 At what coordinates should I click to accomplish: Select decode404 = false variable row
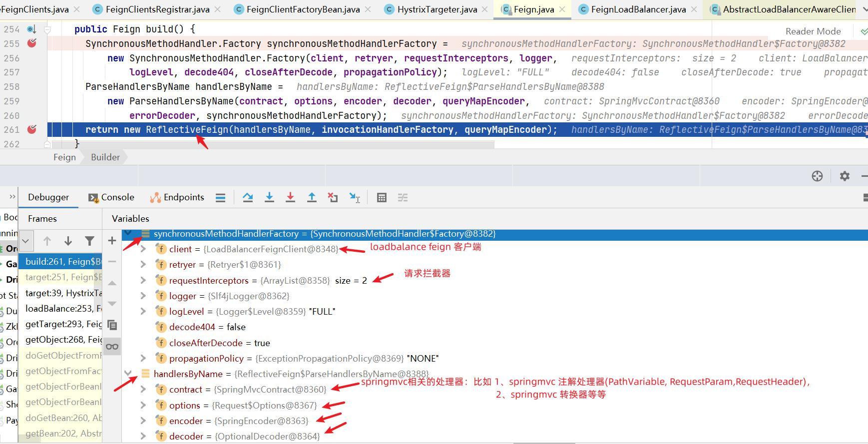494,327
